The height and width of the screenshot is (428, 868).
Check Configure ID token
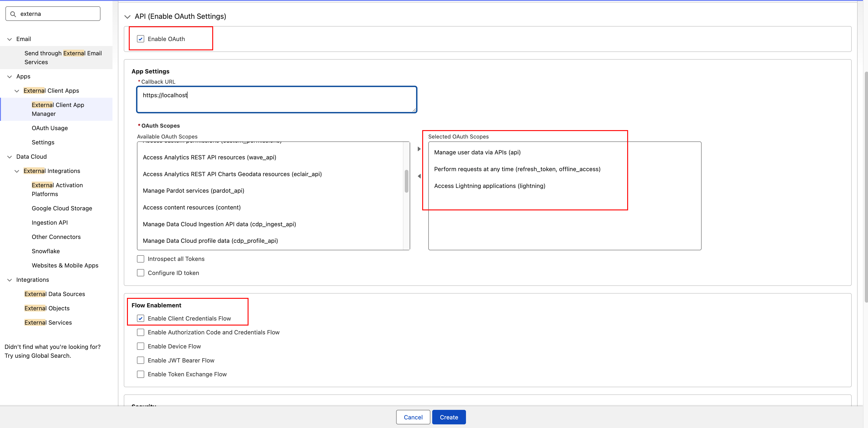click(x=141, y=273)
